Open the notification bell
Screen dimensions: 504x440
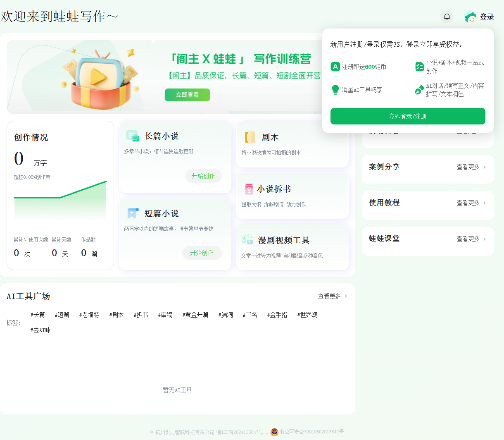tap(447, 16)
